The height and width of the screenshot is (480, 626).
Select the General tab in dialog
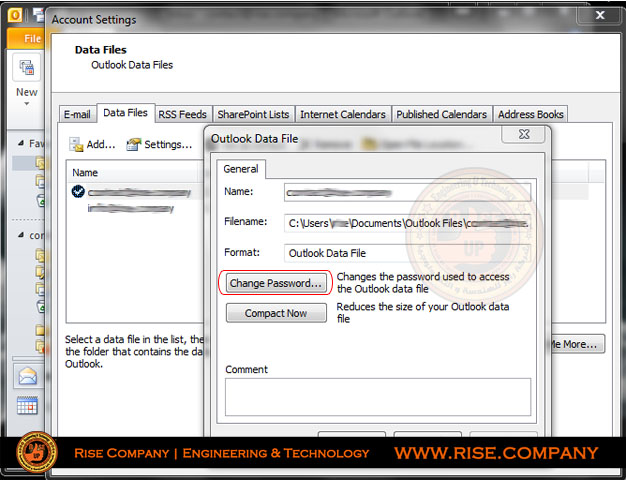[241, 169]
